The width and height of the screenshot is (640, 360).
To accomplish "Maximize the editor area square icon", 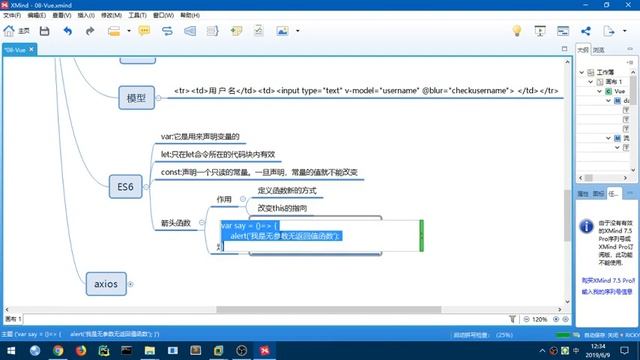I will [x=564, y=49].
